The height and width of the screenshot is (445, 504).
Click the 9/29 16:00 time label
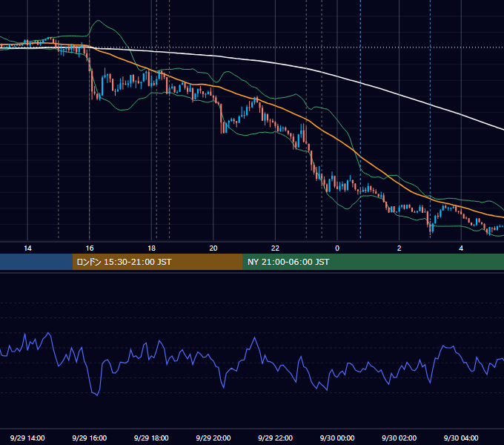(90, 438)
